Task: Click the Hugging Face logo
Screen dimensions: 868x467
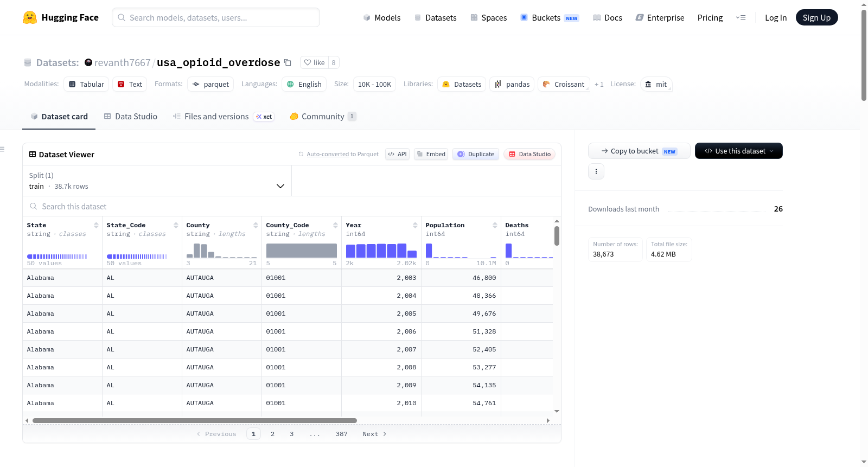Action: (x=30, y=17)
